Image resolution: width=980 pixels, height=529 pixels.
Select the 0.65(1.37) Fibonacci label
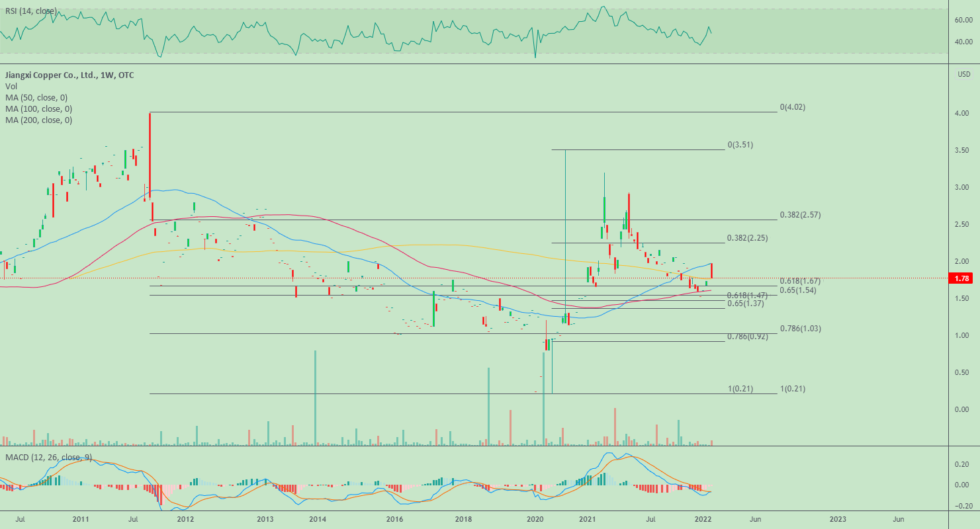coord(747,304)
